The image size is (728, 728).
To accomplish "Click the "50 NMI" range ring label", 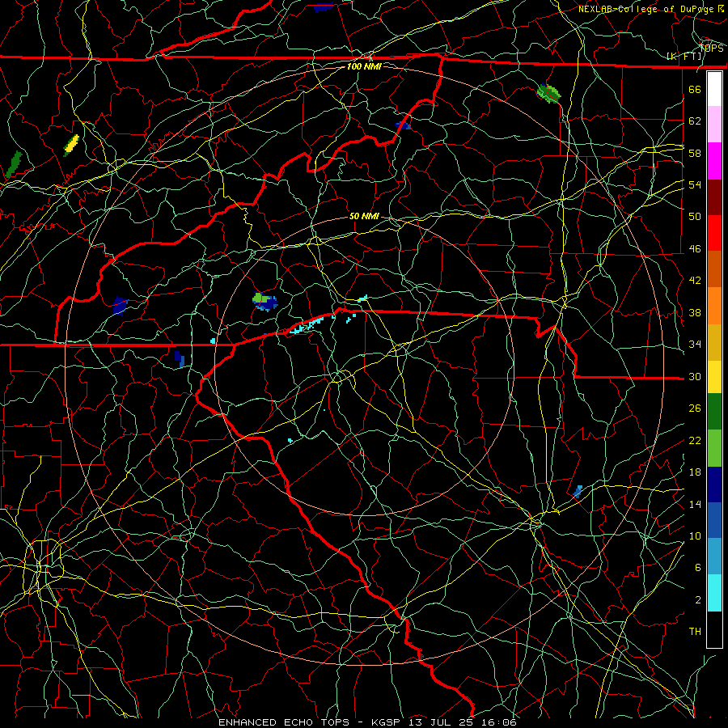I will click(x=364, y=216).
